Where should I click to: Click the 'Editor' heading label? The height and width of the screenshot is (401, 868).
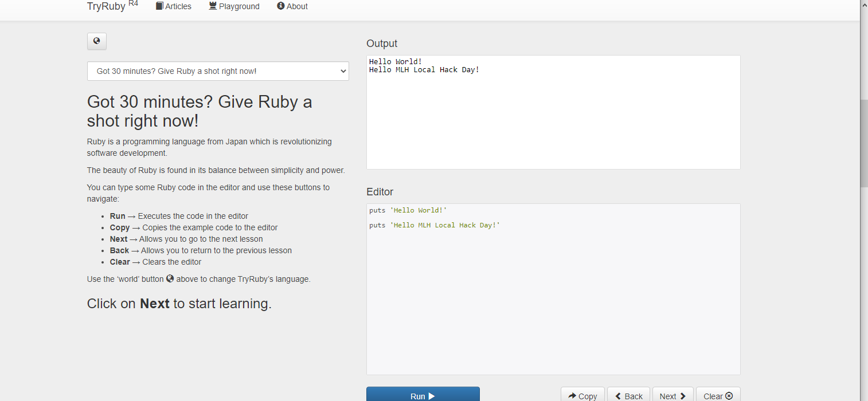coord(380,192)
